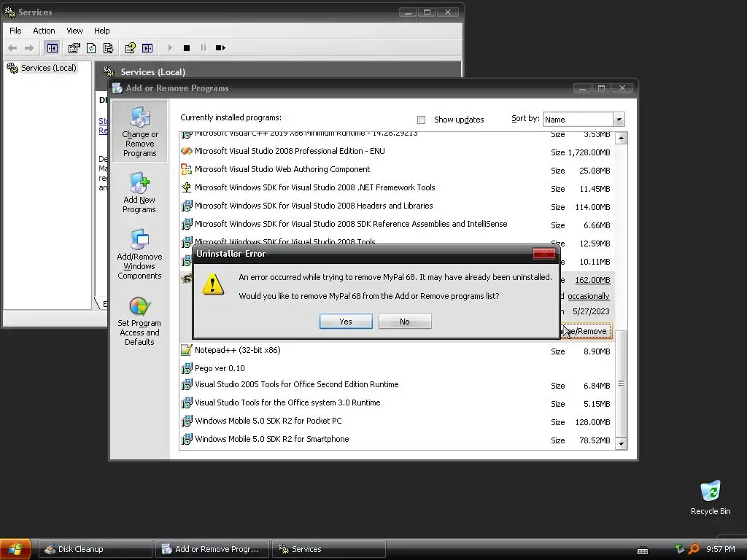Image resolution: width=747 pixels, height=560 pixels.
Task: Open the Windows Start button
Action: click(x=15, y=549)
